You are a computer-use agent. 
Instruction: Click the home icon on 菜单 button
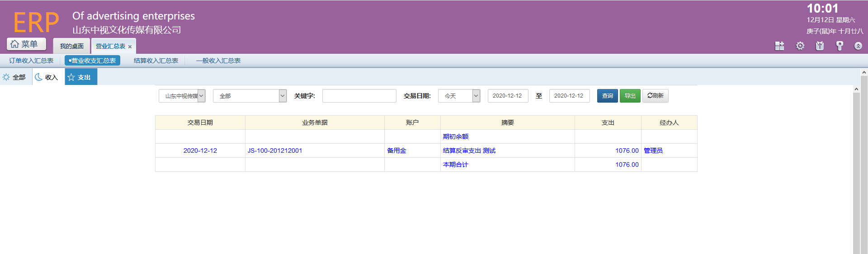(x=15, y=44)
